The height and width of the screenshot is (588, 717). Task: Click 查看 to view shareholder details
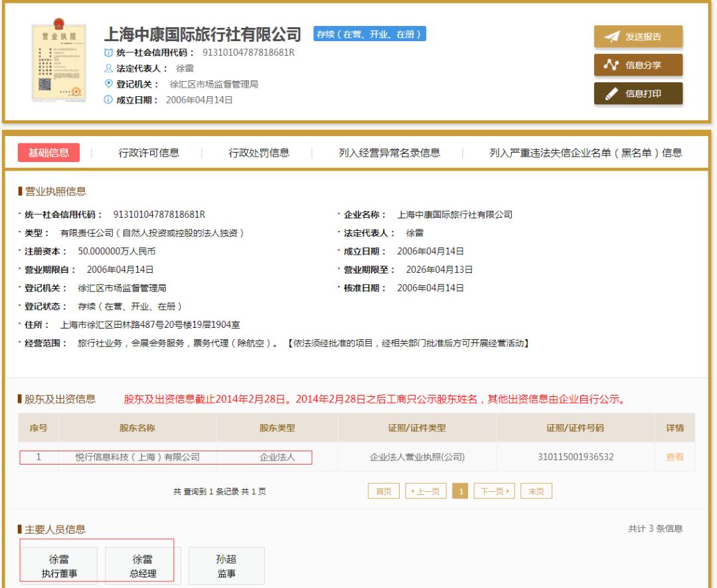coord(674,456)
